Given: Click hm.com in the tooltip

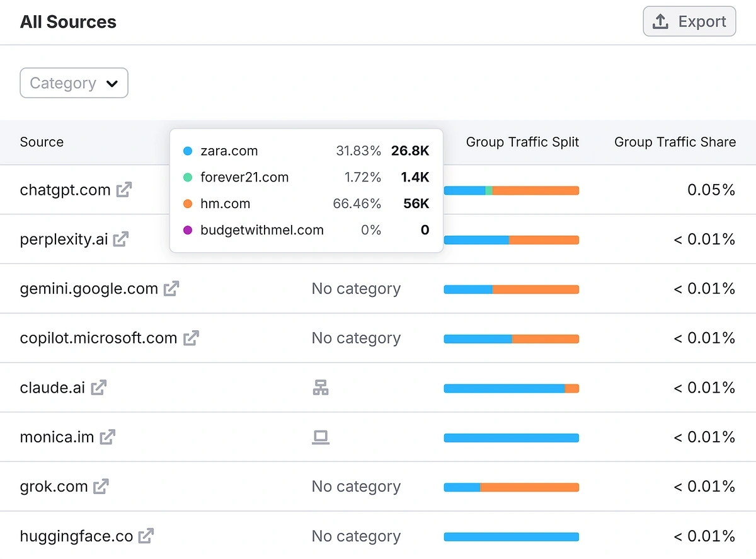Looking at the screenshot, I should tap(226, 204).
